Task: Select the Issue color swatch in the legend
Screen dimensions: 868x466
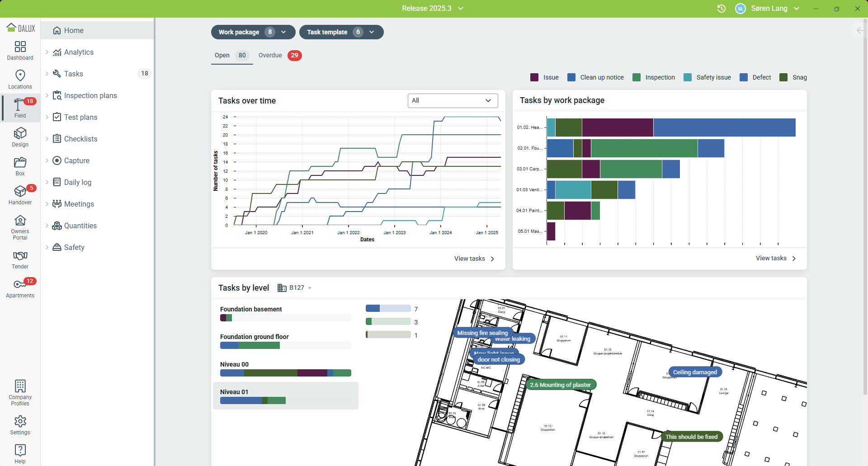Action: tap(534, 77)
